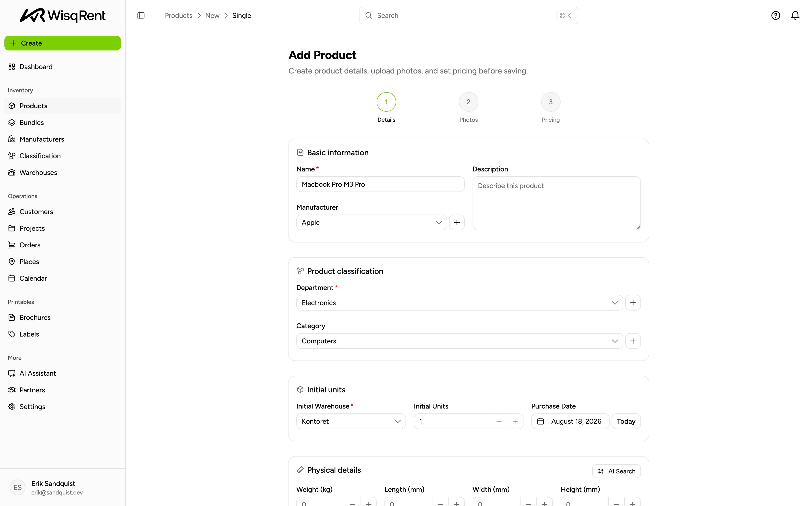Add a new category with plus button
The width and height of the screenshot is (812, 506).
(x=633, y=341)
